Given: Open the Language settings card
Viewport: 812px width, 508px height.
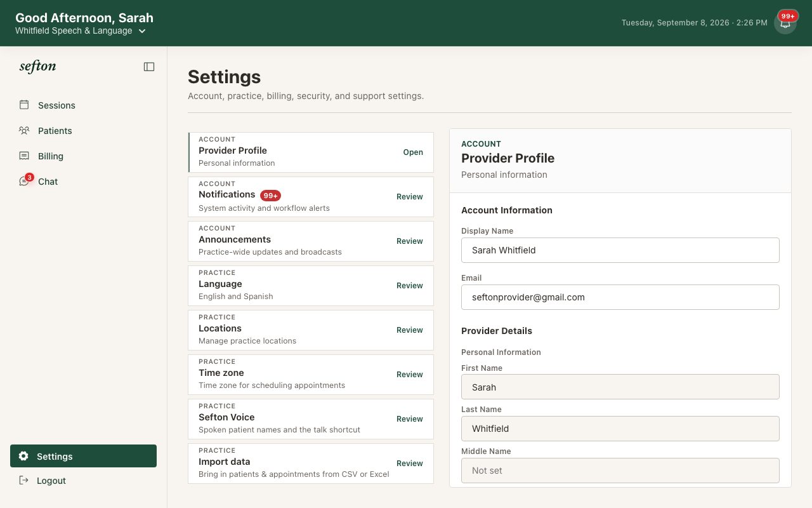Looking at the screenshot, I should [311, 286].
